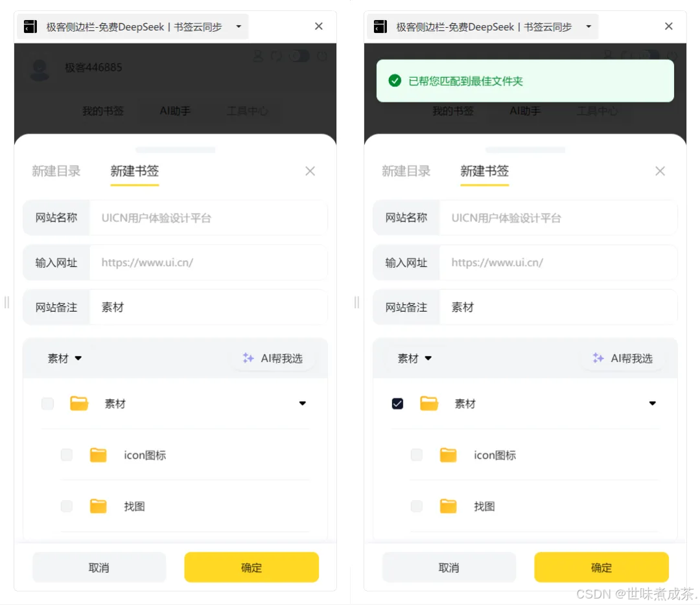The width and height of the screenshot is (700, 605).
Task: Click AI帮我选 button in right panel
Action: point(623,358)
